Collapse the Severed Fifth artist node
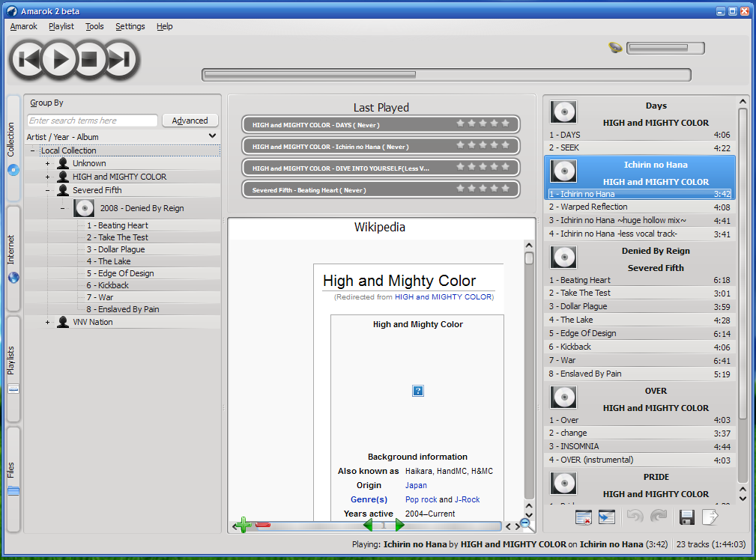Screen dimensions: 756x560 coord(47,190)
